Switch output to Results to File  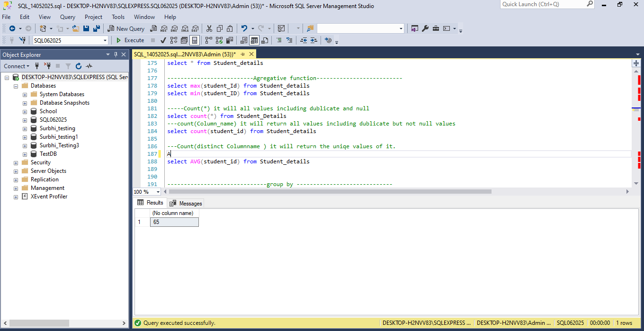pos(265,40)
